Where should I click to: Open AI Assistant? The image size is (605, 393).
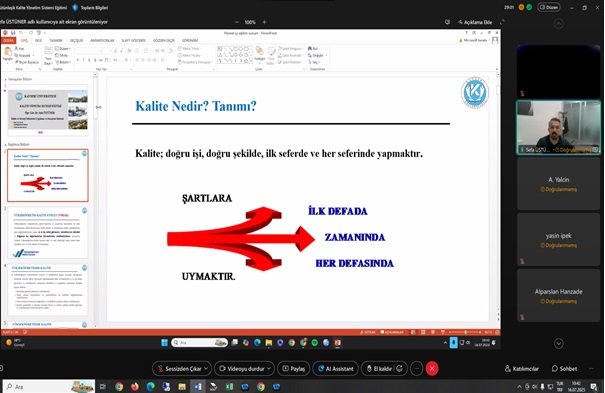tap(335, 369)
